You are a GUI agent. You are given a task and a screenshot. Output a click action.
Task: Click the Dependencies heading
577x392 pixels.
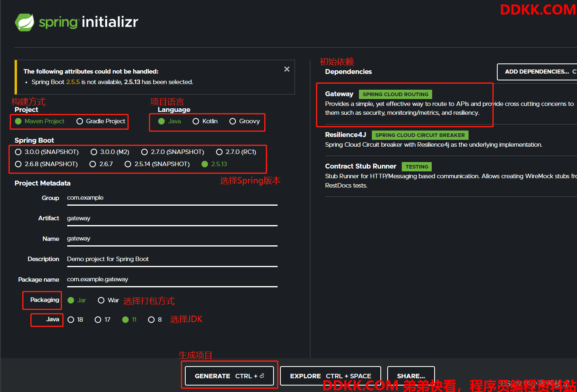(348, 72)
